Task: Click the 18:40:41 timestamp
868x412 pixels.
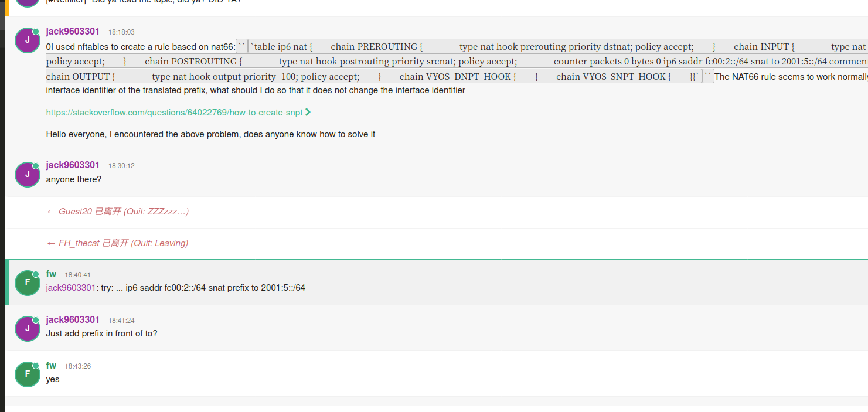Action: tap(77, 275)
